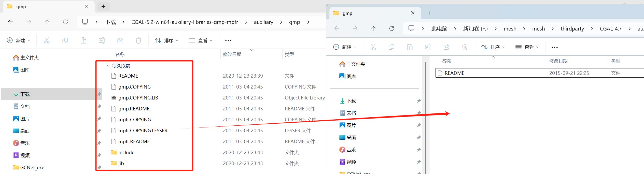Screen dimensions: 644x174
Task: Click CGAL-4.7 breadcrumb in right address bar
Action: [611, 29]
